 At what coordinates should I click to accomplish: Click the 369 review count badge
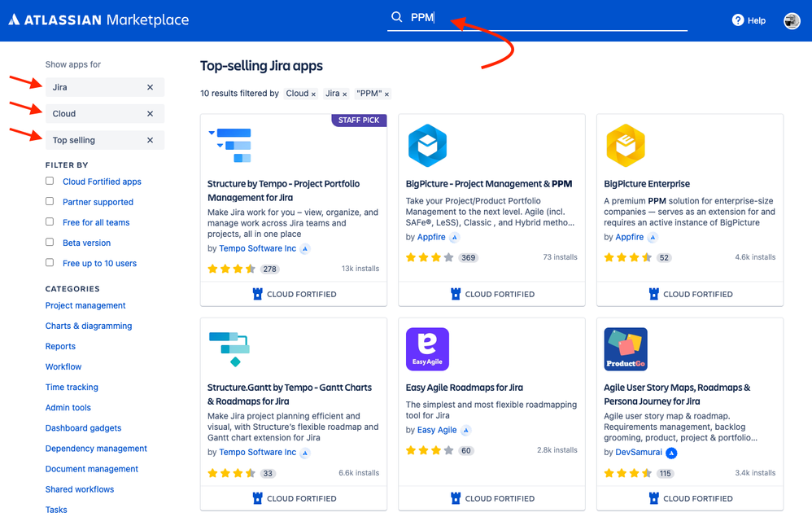tap(468, 258)
